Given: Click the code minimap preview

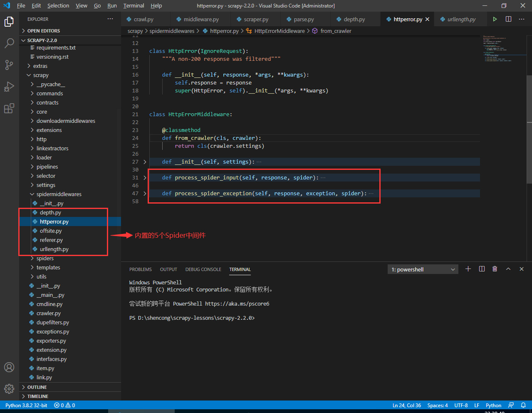Looking at the screenshot, I should coord(503,49).
